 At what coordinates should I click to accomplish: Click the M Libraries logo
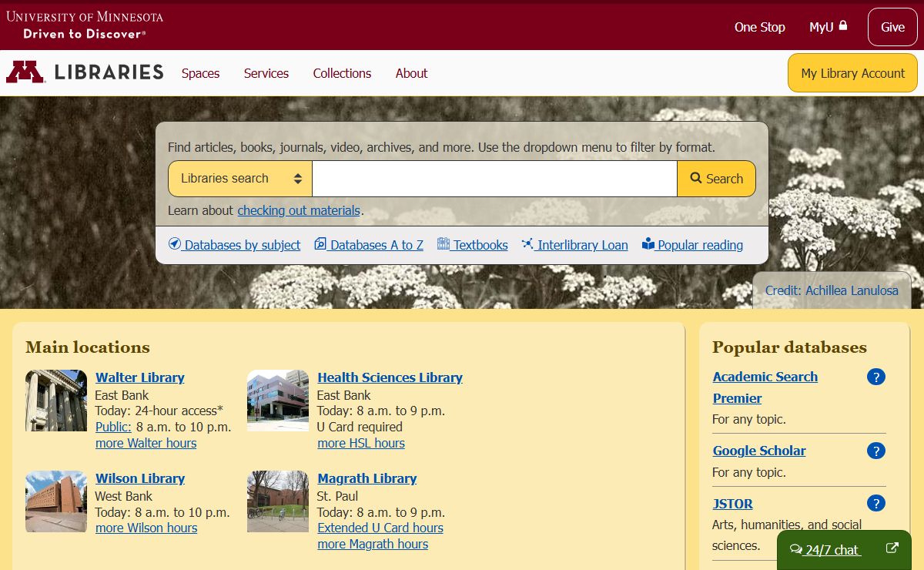pyautogui.click(x=85, y=72)
